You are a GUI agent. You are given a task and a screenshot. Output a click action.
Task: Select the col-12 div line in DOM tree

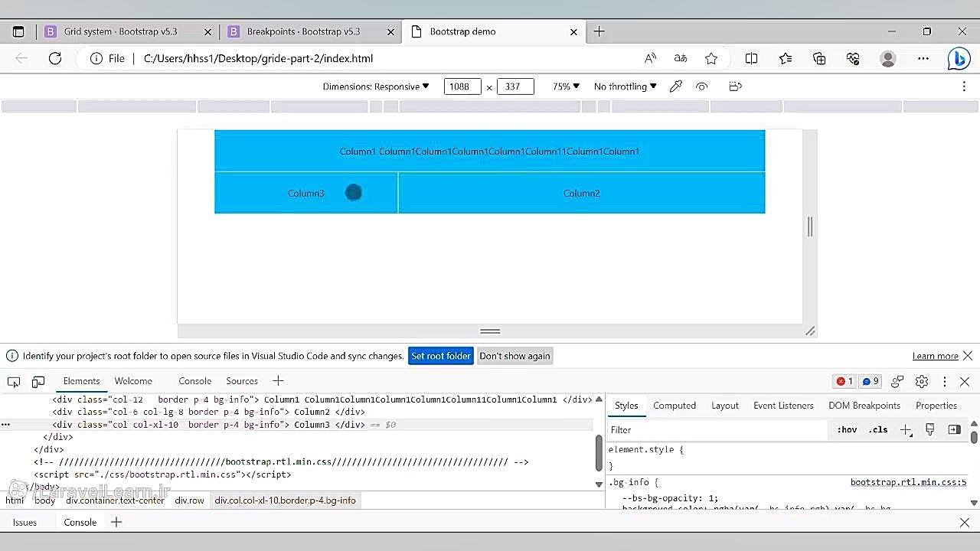322,399
